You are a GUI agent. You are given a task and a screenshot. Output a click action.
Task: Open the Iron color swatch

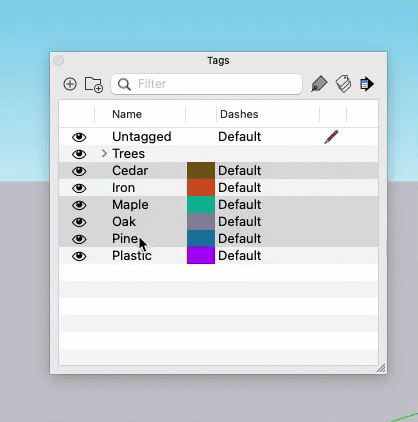(201, 188)
